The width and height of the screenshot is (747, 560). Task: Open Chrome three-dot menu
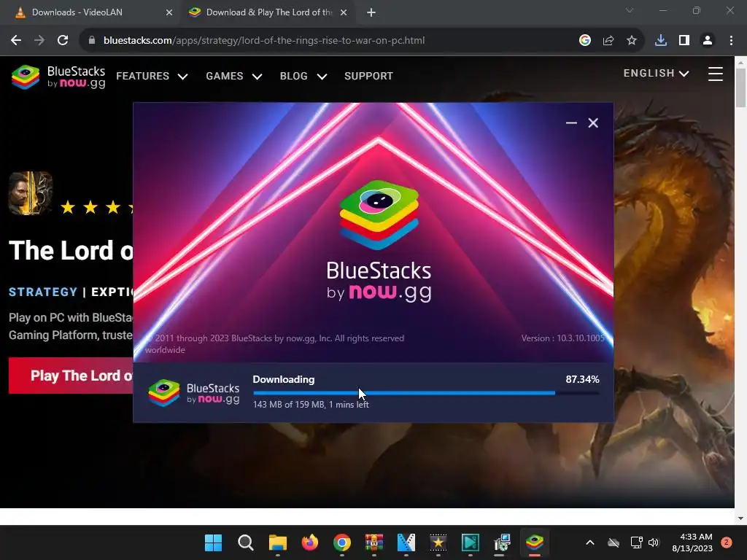(731, 41)
